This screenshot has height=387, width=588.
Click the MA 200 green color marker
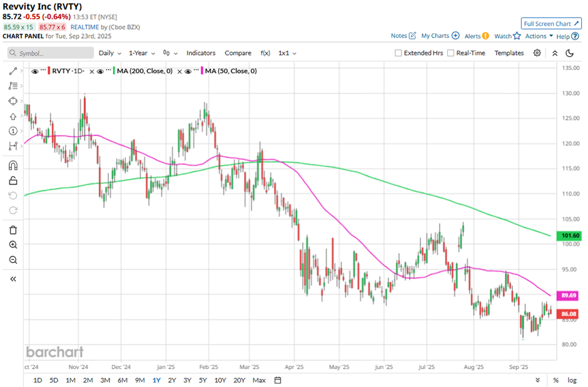point(114,71)
